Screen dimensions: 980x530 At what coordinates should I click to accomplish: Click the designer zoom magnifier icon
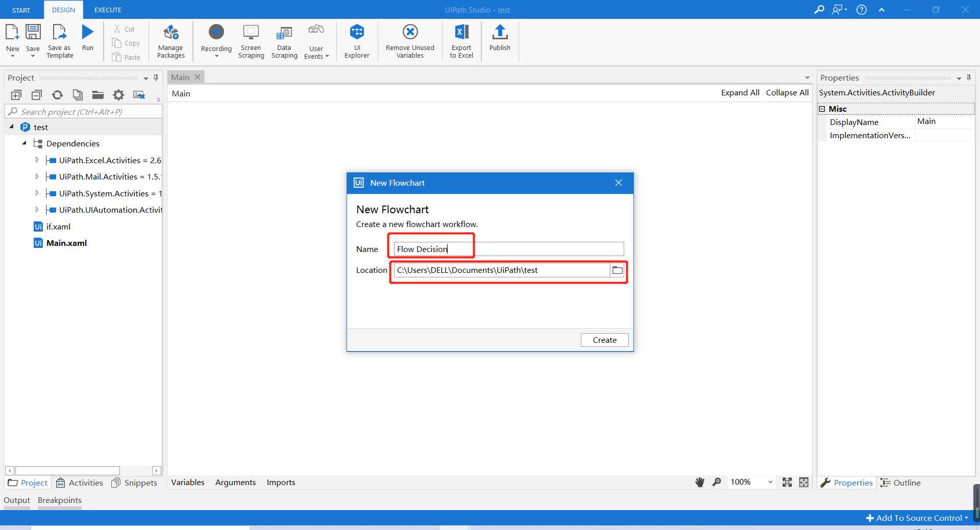click(x=717, y=482)
